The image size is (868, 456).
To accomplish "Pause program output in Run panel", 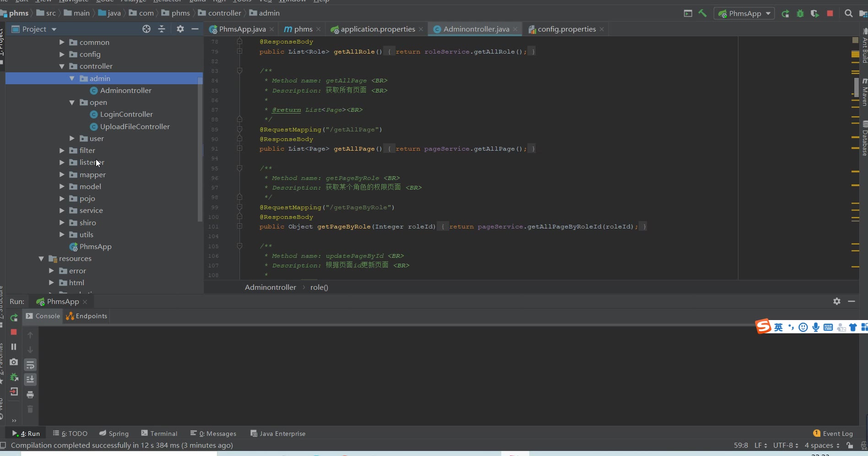I will pos(14,347).
